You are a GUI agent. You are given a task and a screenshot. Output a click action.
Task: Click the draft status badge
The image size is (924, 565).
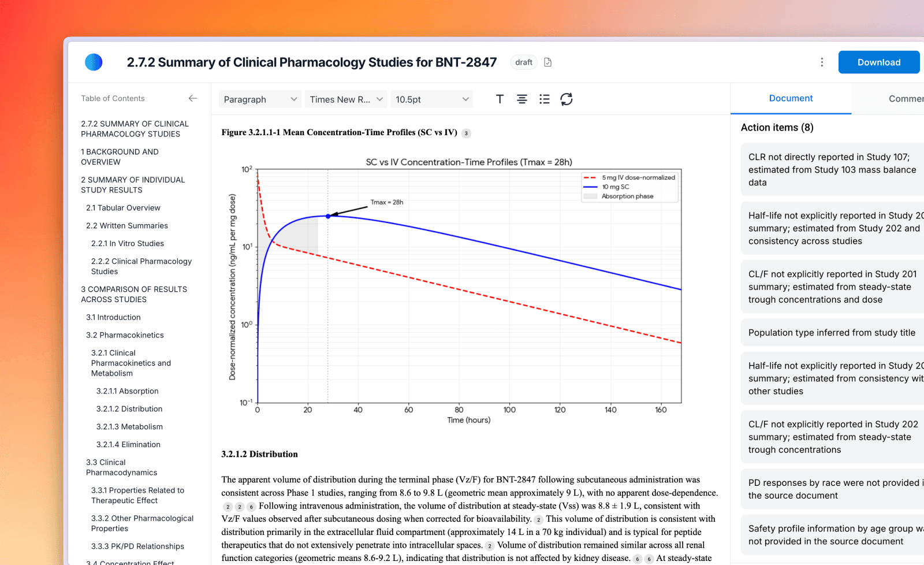[x=524, y=62]
